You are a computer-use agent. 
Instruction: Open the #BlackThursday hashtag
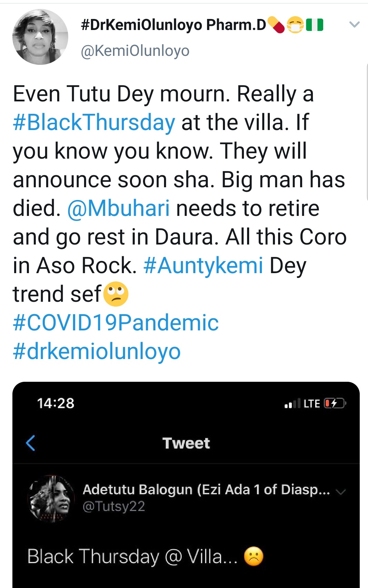click(x=94, y=122)
